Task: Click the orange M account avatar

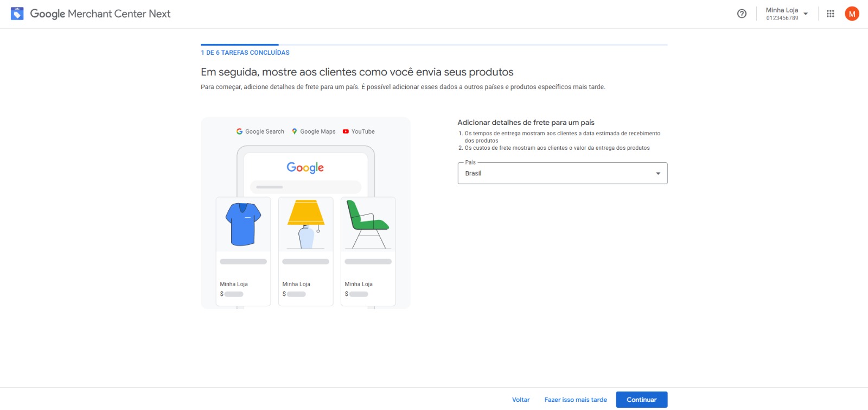Action: coord(852,14)
